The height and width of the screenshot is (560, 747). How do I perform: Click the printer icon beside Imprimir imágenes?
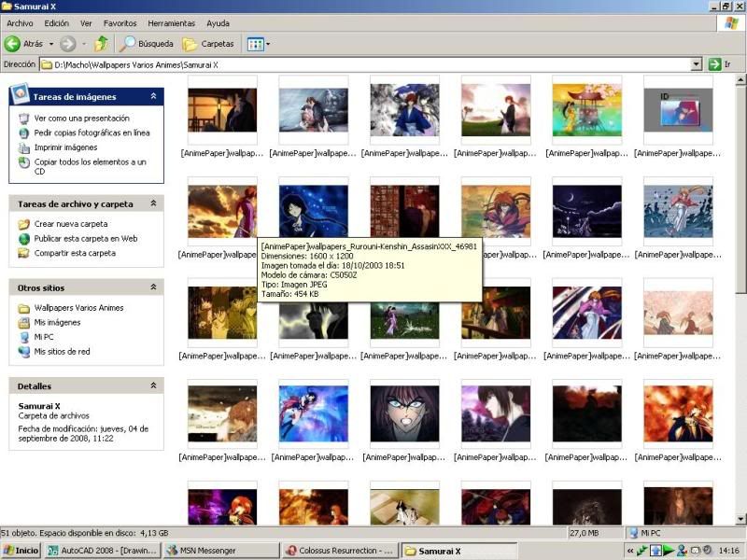click(24, 147)
